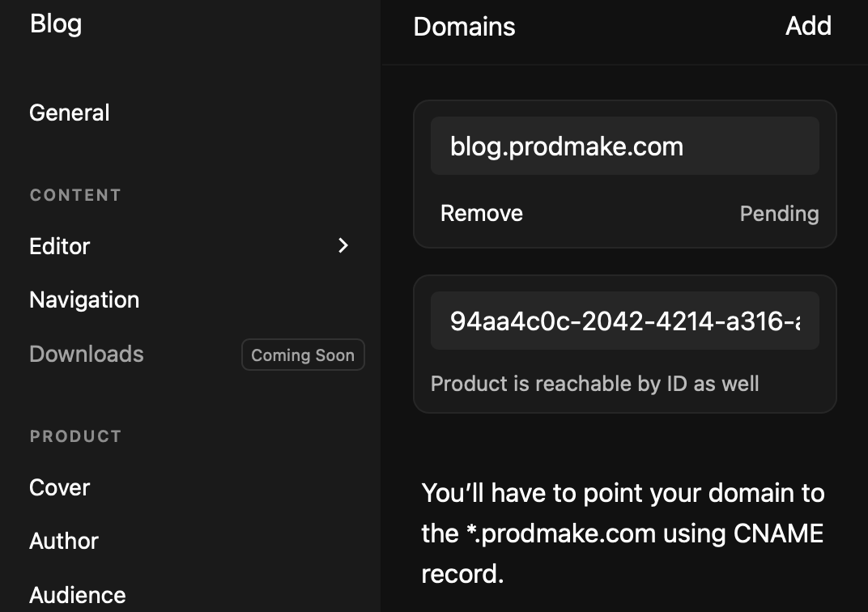Screen dimensions: 868x612
Task: Open the Downloads sidebar item
Action: pyautogui.click(x=87, y=354)
